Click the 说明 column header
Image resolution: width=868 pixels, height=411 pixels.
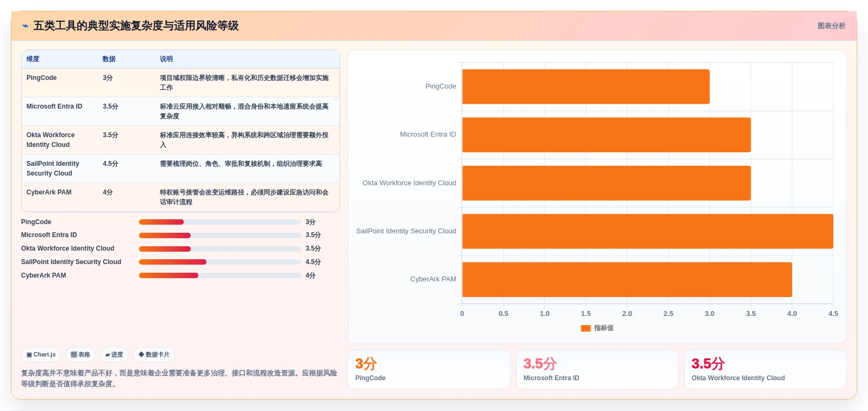[x=166, y=59]
